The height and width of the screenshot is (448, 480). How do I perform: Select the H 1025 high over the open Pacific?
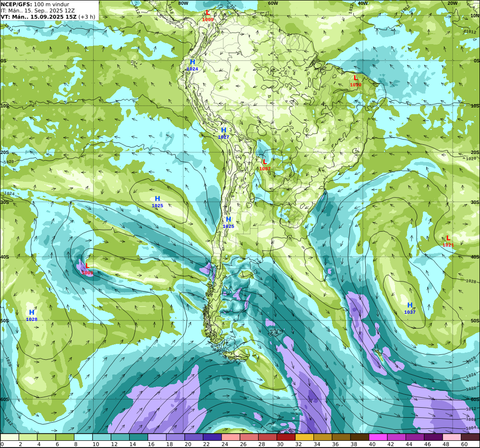[157, 202]
